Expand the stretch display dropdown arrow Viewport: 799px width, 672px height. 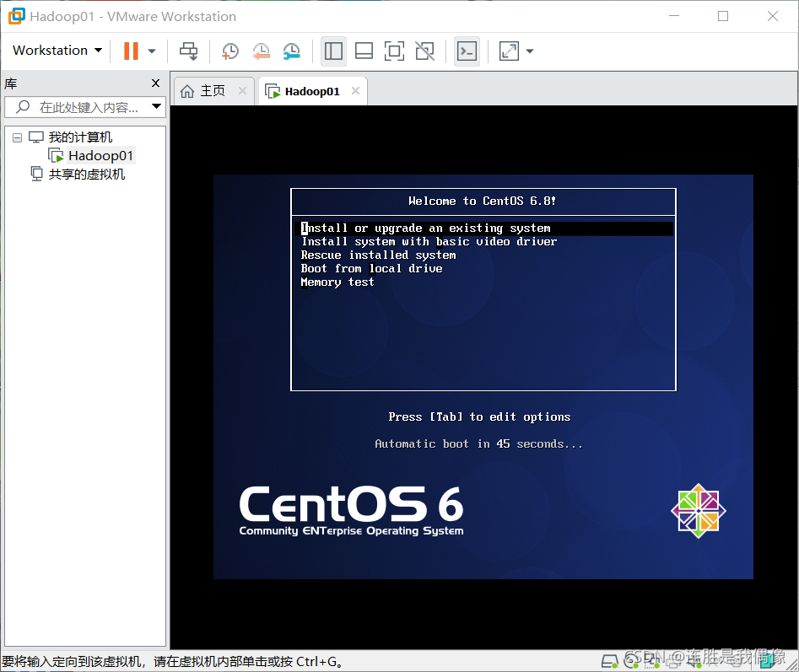[530, 51]
